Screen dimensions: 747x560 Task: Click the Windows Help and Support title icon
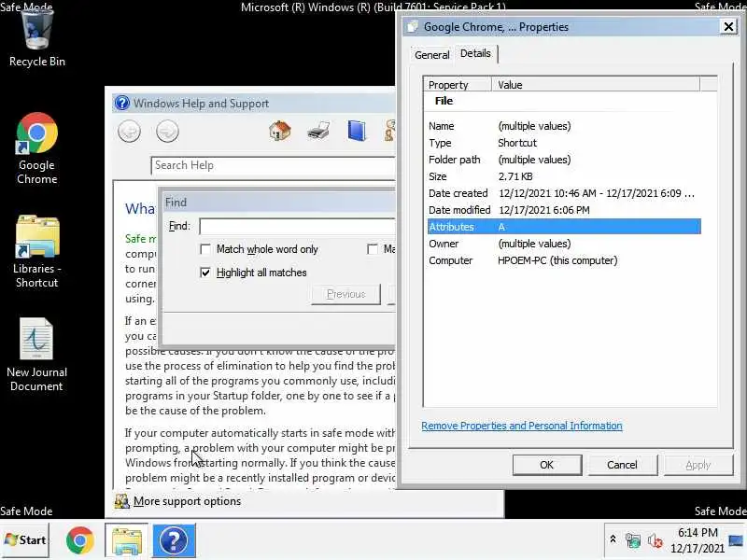click(x=122, y=103)
